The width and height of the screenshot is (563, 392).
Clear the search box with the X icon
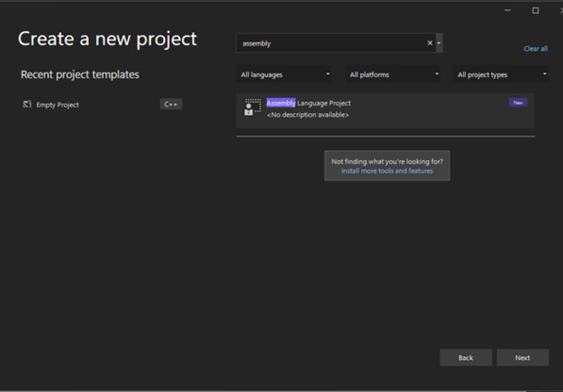tap(430, 43)
